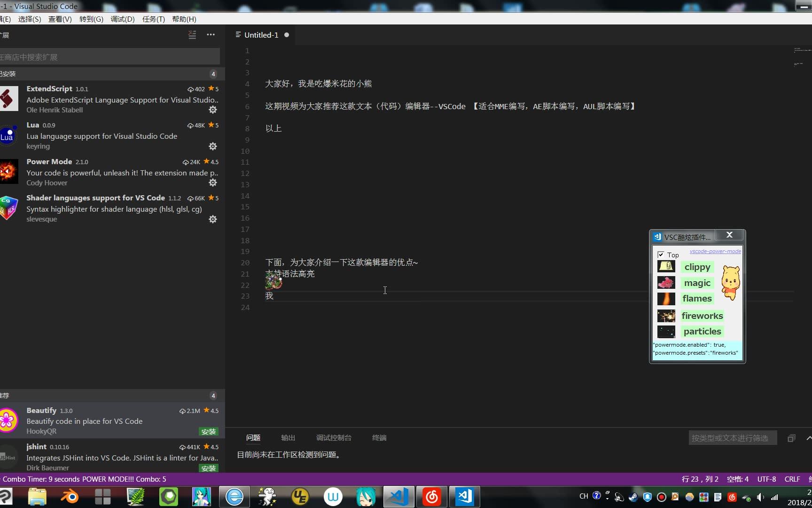
Task: Collapse the recommended extensions section header
Action: tap(112, 396)
